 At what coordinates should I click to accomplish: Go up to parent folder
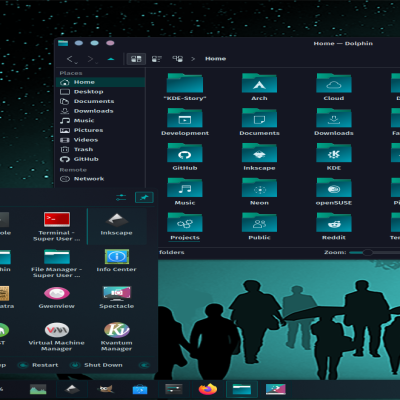111,59
